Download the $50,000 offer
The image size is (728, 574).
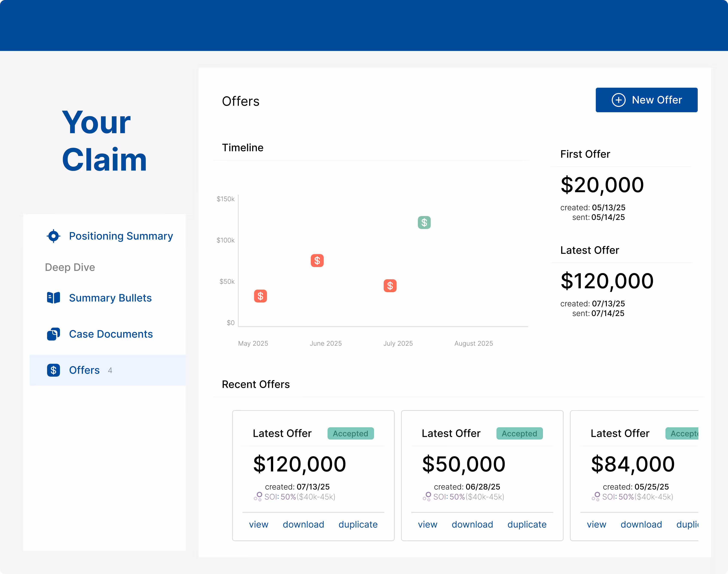(472, 524)
